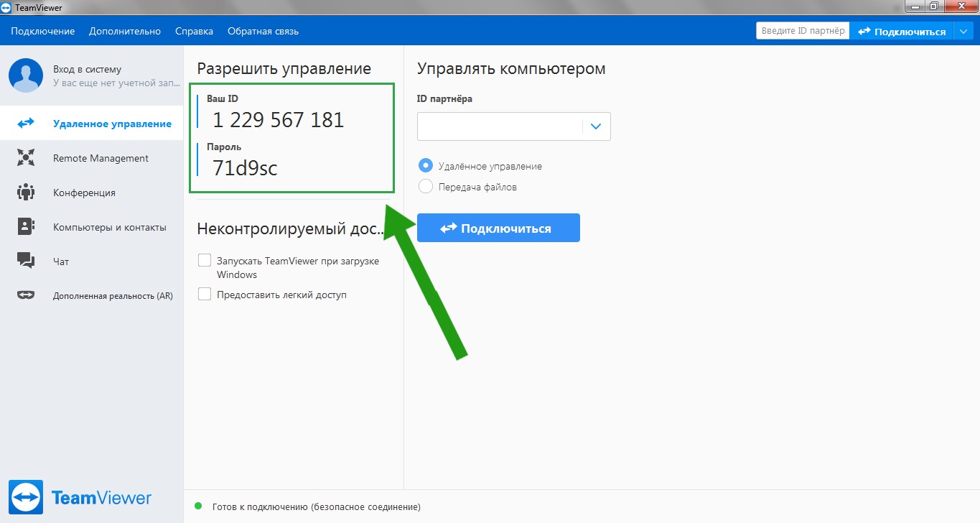Enable Предоставить легкий доступ checkbox

(x=205, y=294)
